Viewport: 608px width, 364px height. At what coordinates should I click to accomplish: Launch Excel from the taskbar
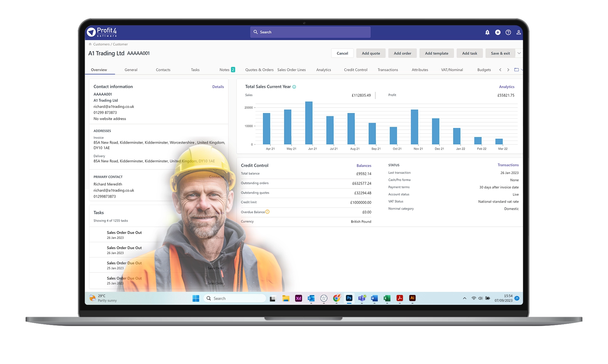(x=387, y=298)
